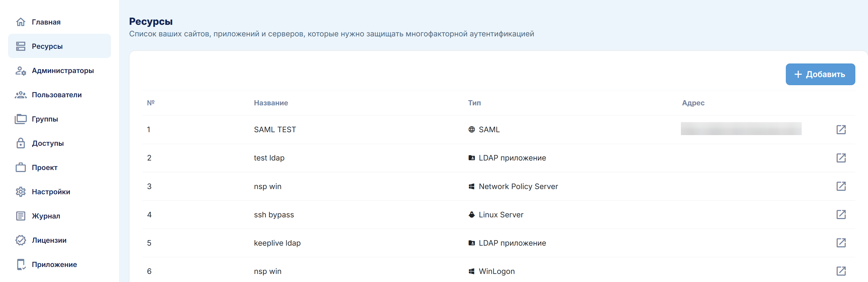Click the blurred address of SAML TEST
868x282 pixels.
pos(741,129)
